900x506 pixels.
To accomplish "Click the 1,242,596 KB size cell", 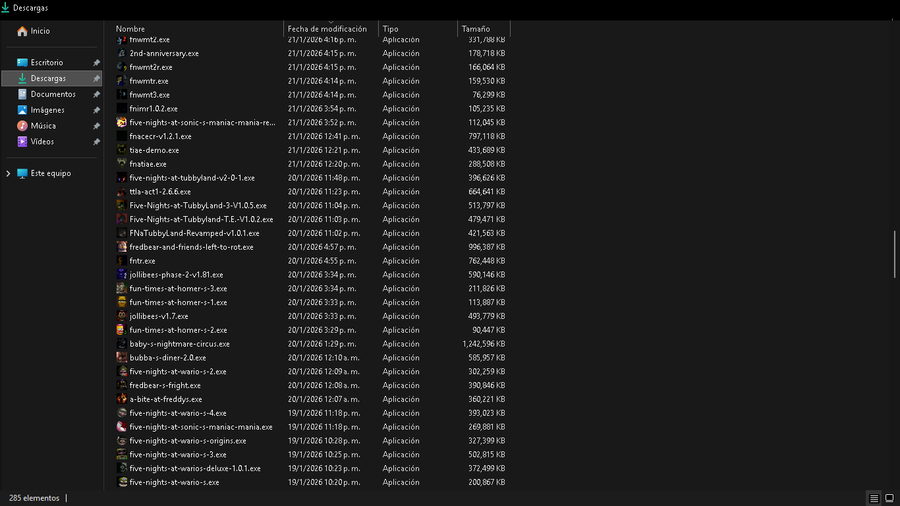I will click(484, 344).
